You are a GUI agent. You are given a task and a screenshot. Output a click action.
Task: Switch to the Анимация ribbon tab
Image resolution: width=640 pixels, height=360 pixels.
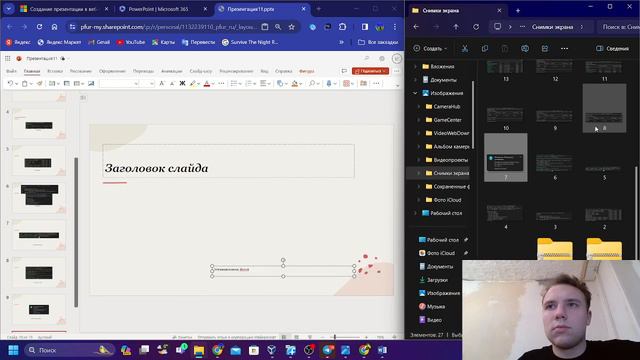pos(171,71)
